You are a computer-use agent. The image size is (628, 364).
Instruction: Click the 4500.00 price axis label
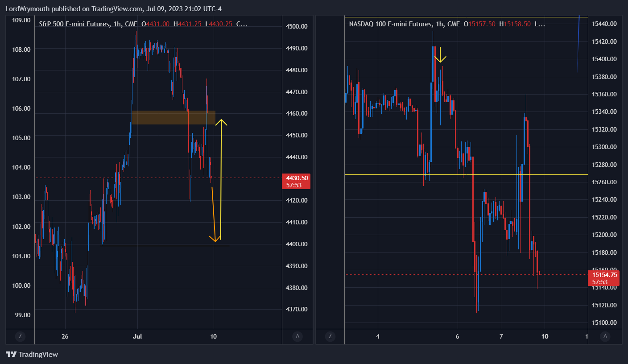click(x=297, y=26)
